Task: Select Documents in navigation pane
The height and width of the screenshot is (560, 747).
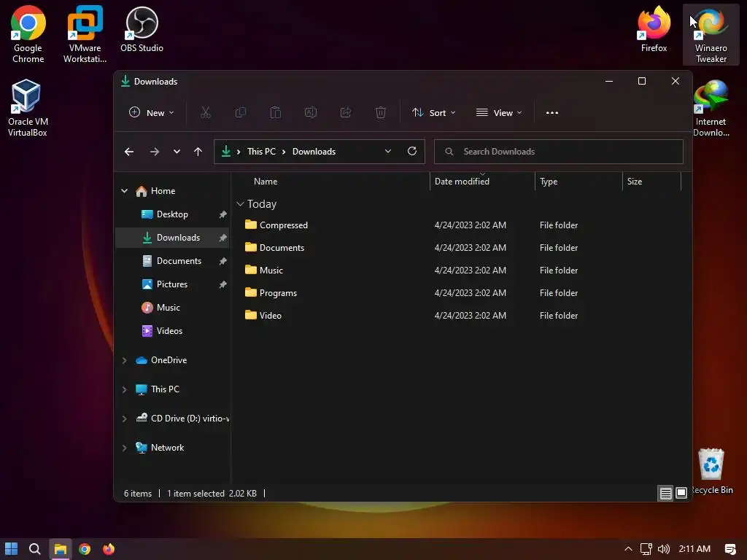Action: [x=172, y=261]
